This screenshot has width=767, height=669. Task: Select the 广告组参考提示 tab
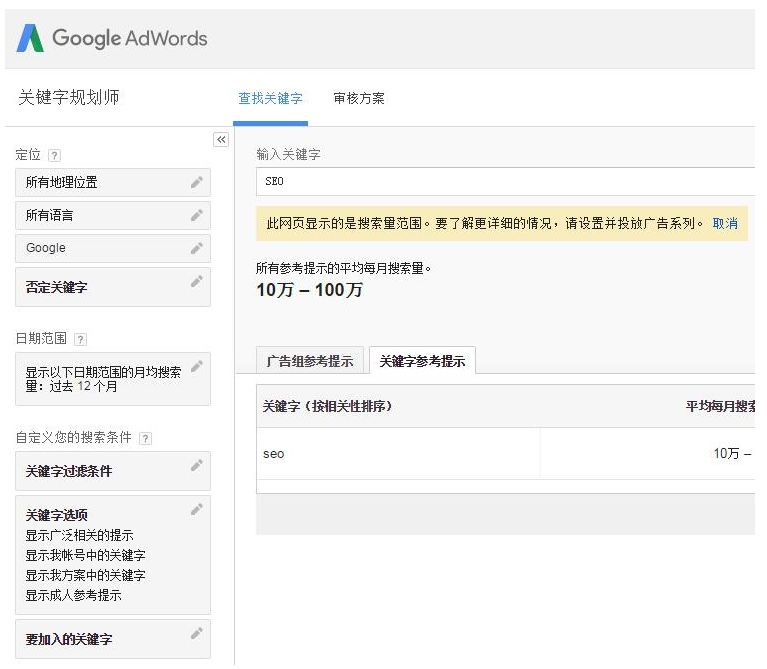tap(310, 361)
